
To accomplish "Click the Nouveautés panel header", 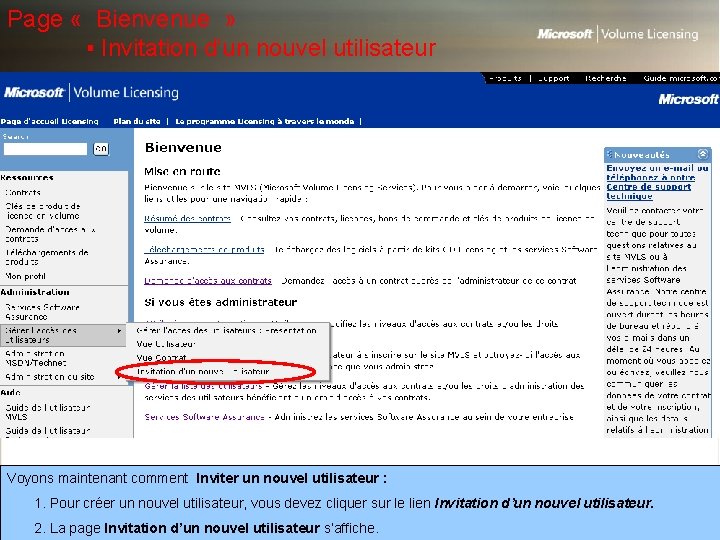I will [x=658, y=155].
